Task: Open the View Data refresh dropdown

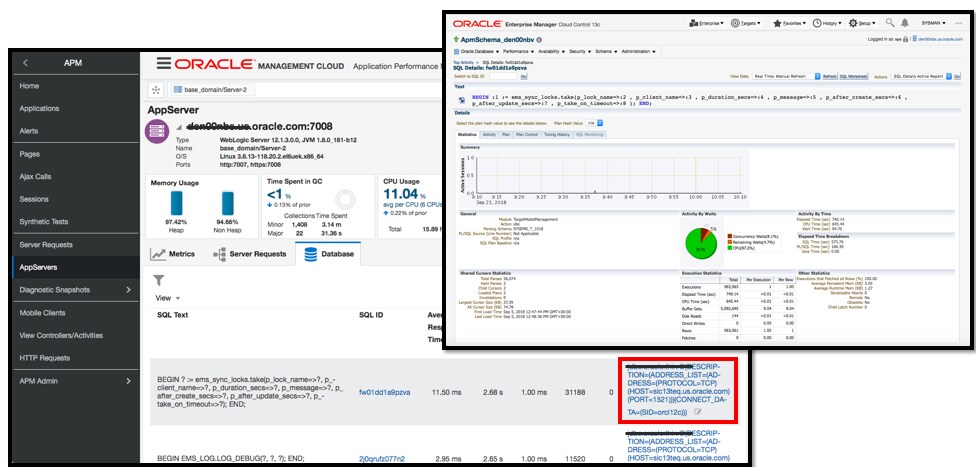Action: [786, 76]
